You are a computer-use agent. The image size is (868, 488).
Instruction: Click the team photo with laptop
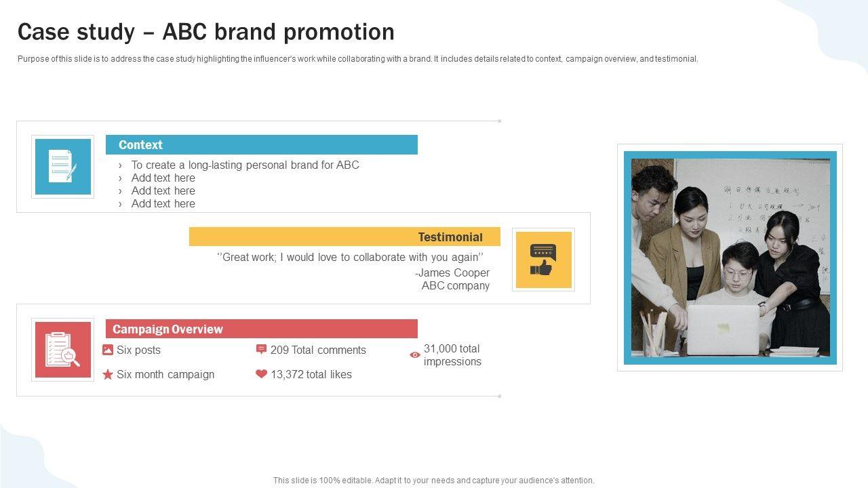click(x=730, y=258)
